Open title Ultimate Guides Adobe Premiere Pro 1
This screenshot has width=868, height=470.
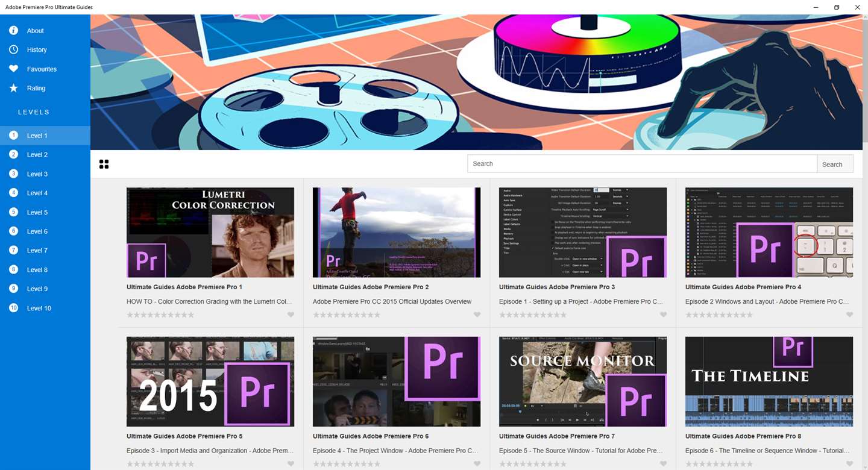pyautogui.click(x=184, y=287)
